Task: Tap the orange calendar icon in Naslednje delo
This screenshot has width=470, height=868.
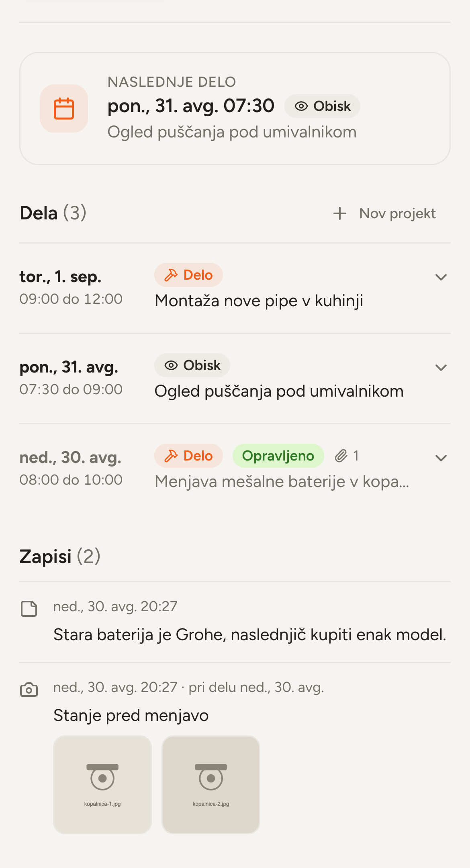Action: pos(64,108)
